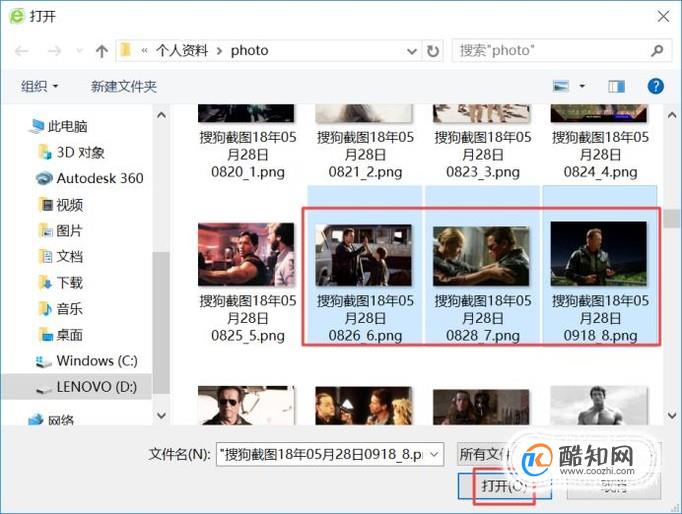Select black-and-white bodybuilder thumbnail
The height and width of the screenshot is (514, 682).
[x=599, y=405]
